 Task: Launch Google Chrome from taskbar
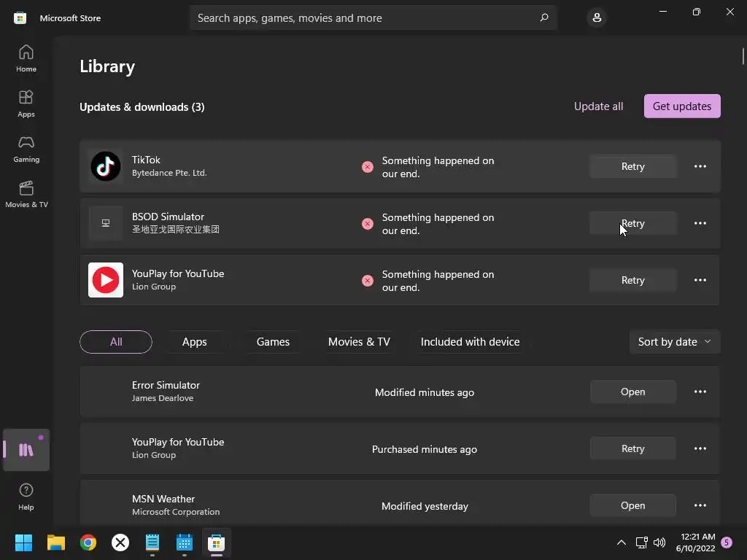(x=88, y=542)
